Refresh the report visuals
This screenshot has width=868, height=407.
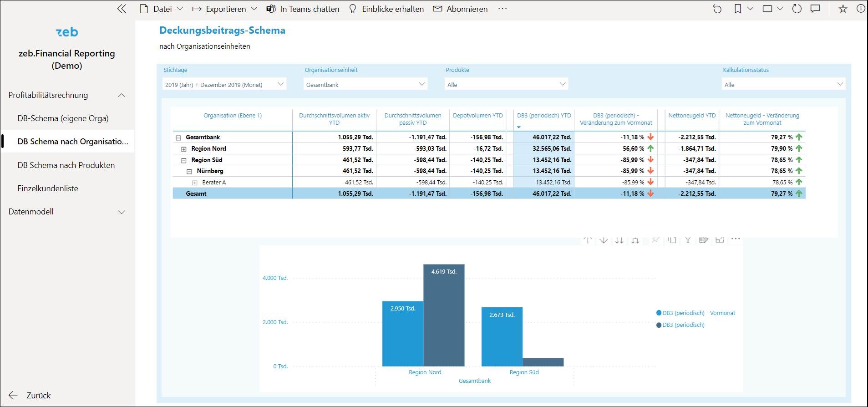pos(797,9)
